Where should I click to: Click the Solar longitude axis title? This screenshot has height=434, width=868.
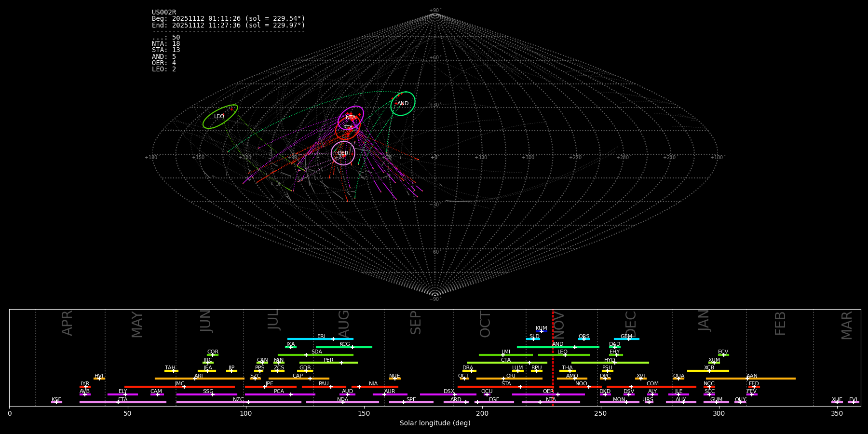(434, 423)
